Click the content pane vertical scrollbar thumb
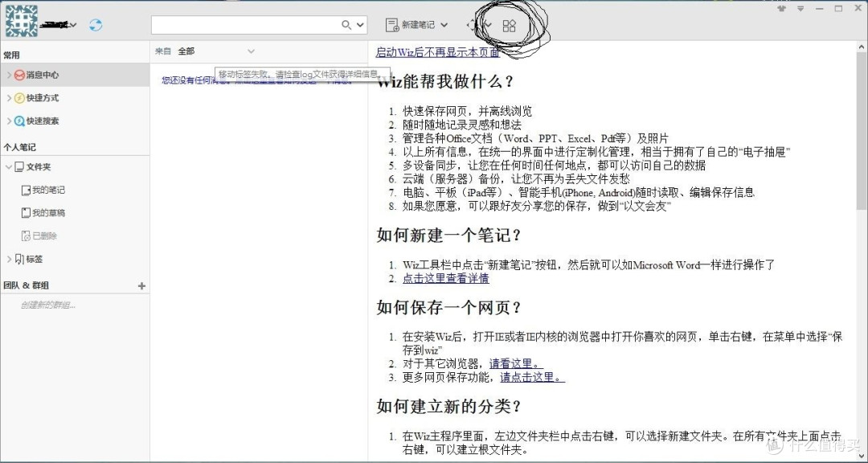 coord(862,131)
